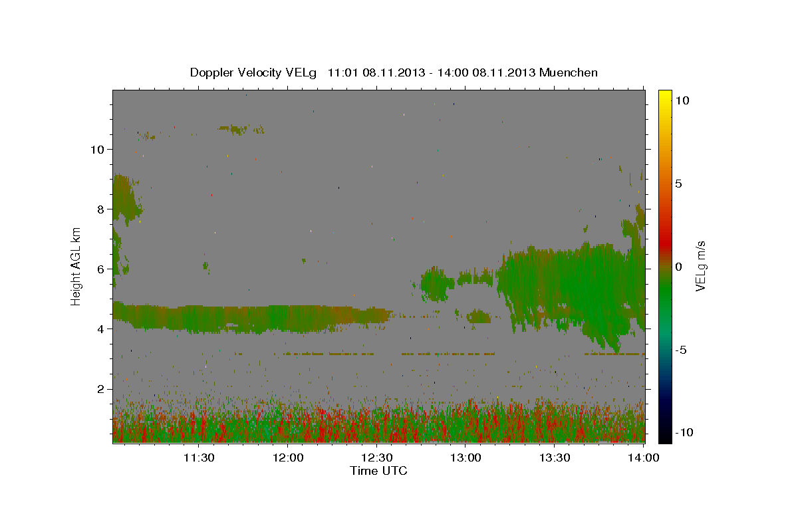Click the 14:00 time tick label
Viewport: 798px width, 532px height.
click(644, 457)
